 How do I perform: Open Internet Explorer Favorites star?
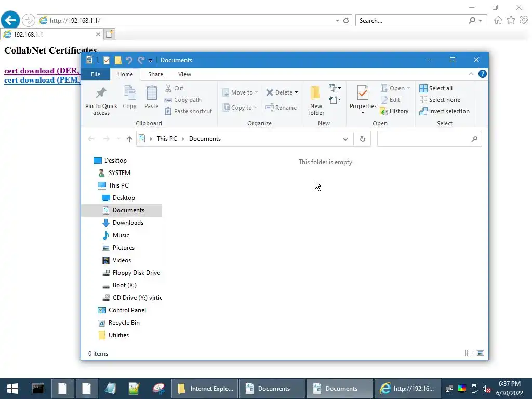(511, 20)
